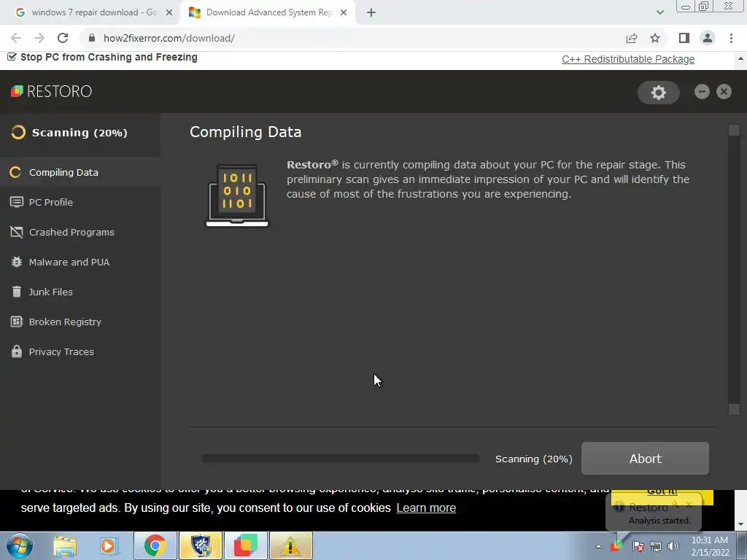
Task: Open C++ Redistributable Package link
Action: pos(628,60)
